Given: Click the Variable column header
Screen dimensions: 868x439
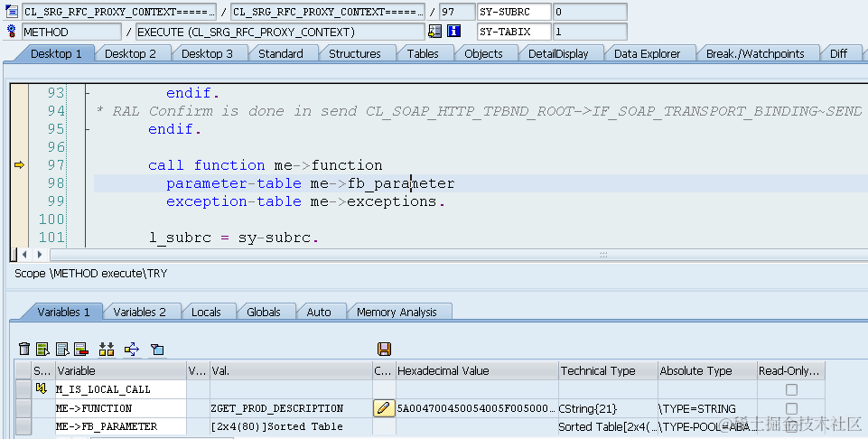Looking at the screenshot, I should 121,371.
